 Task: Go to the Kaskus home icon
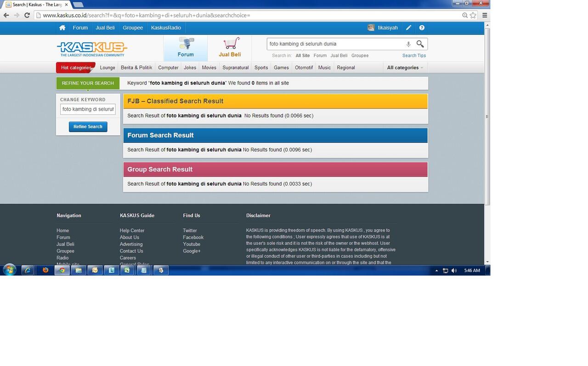click(62, 28)
